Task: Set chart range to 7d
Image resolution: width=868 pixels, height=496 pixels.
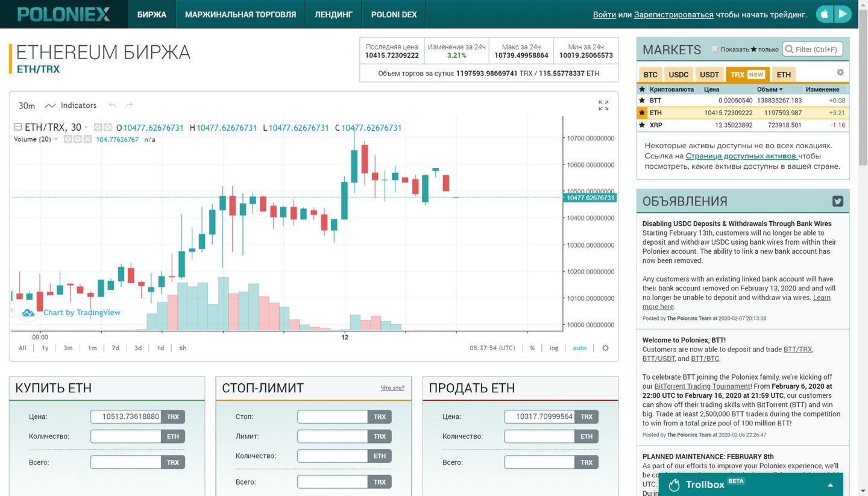Action: [115, 348]
